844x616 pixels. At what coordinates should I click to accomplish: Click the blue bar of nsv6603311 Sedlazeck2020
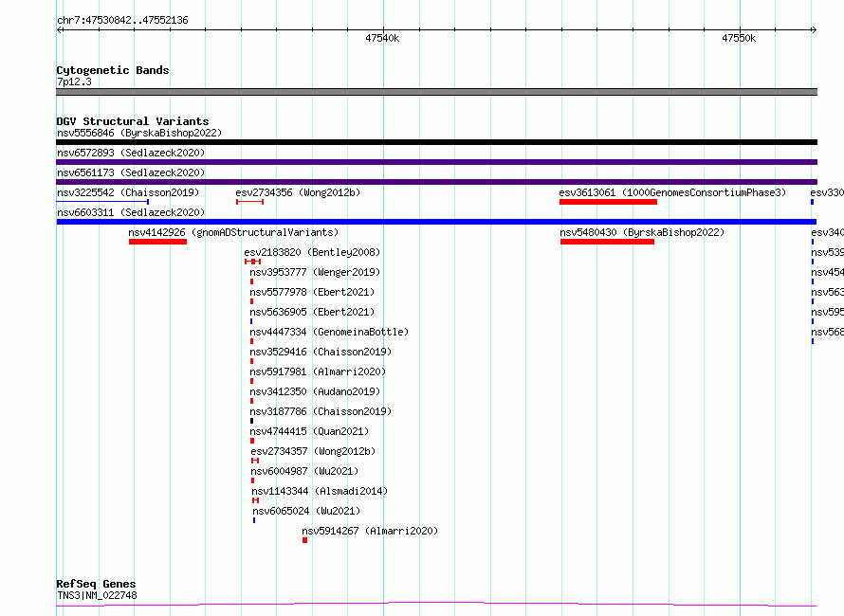coord(436,222)
